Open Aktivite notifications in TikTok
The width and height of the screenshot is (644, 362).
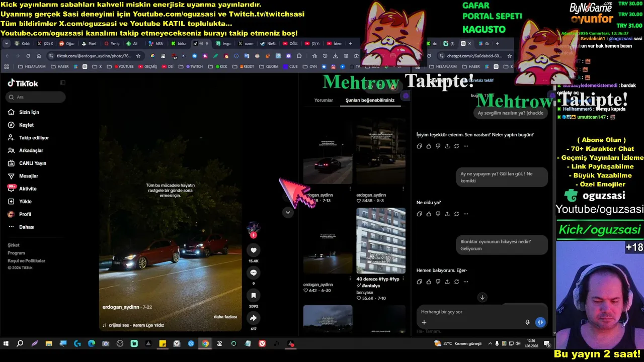[28, 189]
